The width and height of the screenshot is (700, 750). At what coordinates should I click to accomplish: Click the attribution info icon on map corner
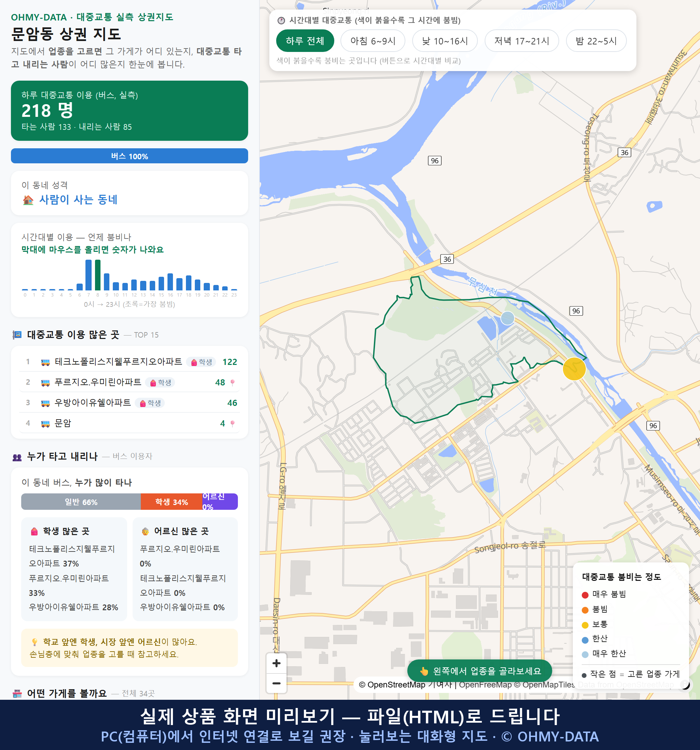click(x=685, y=684)
